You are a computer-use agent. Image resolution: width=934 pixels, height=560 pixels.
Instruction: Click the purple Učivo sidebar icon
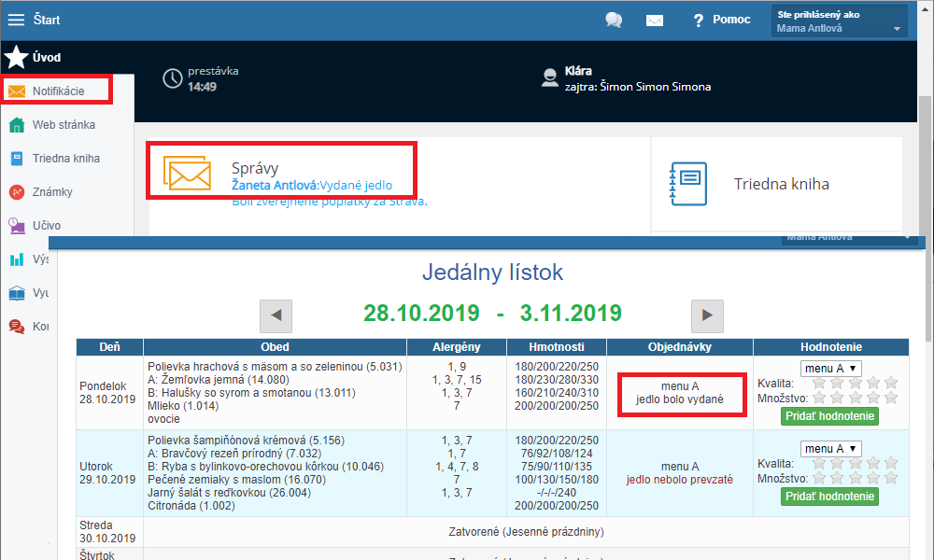coord(17,226)
